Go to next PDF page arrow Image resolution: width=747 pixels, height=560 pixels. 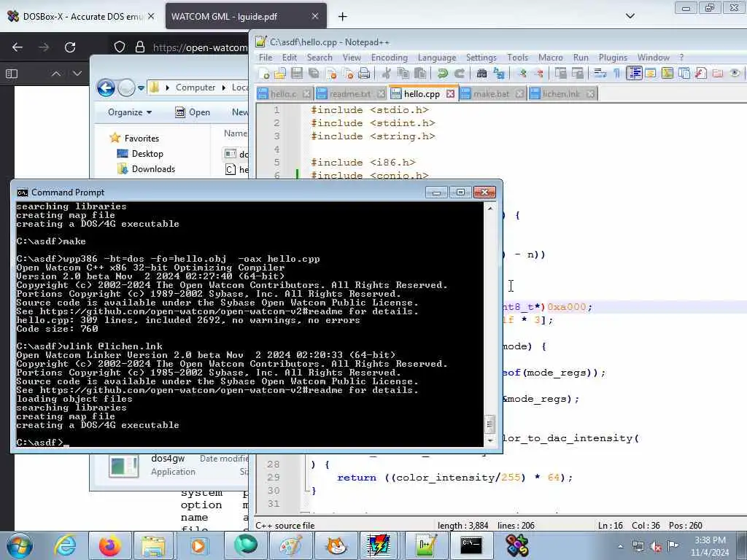[x=77, y=74]
